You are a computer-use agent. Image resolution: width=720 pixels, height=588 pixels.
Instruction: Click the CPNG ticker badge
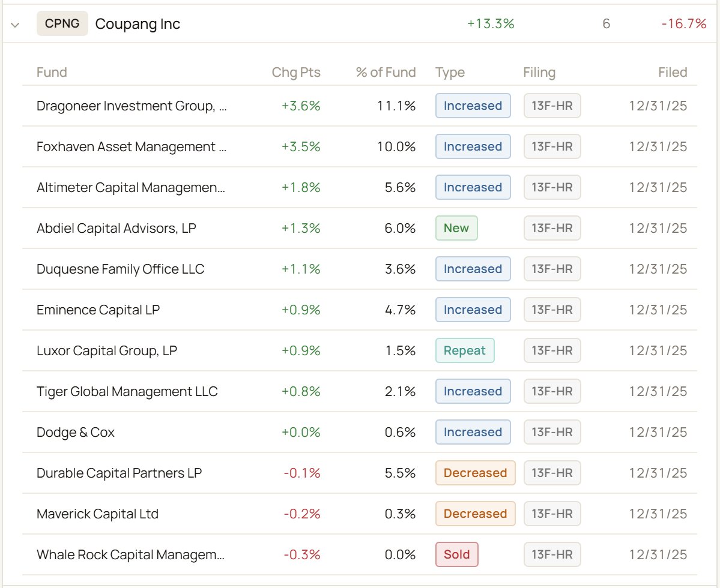pyautogui.click(x=62, y=23)
